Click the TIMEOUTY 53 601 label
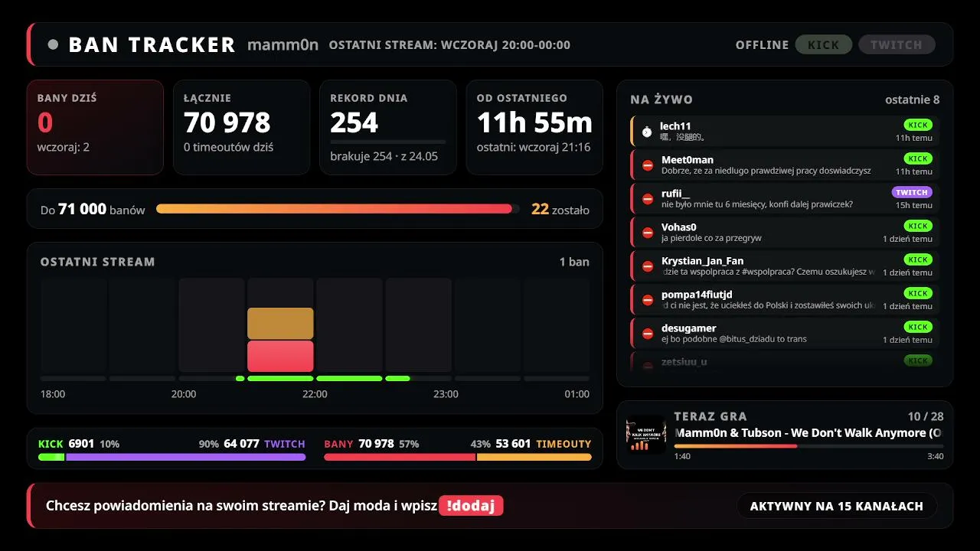This screenshot has width=980, height=551. (544, 444)
